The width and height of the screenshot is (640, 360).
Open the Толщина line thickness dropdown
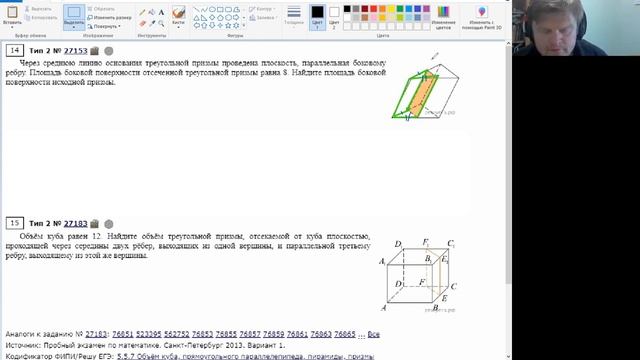pos(294,18)
